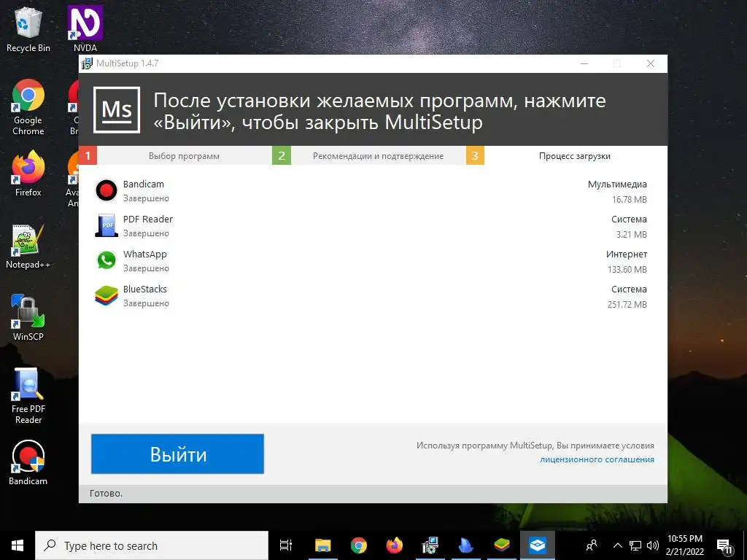Open Windows Start menu

[18, 545]
